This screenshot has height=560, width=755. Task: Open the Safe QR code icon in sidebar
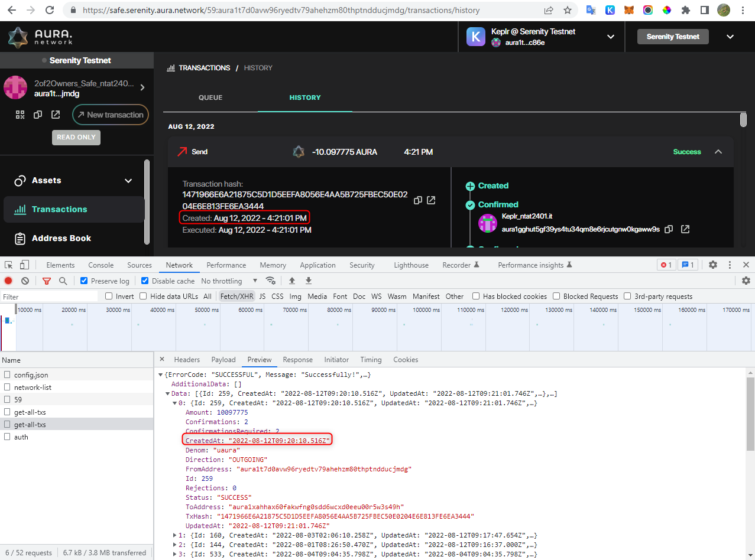(x=20, y=114)
